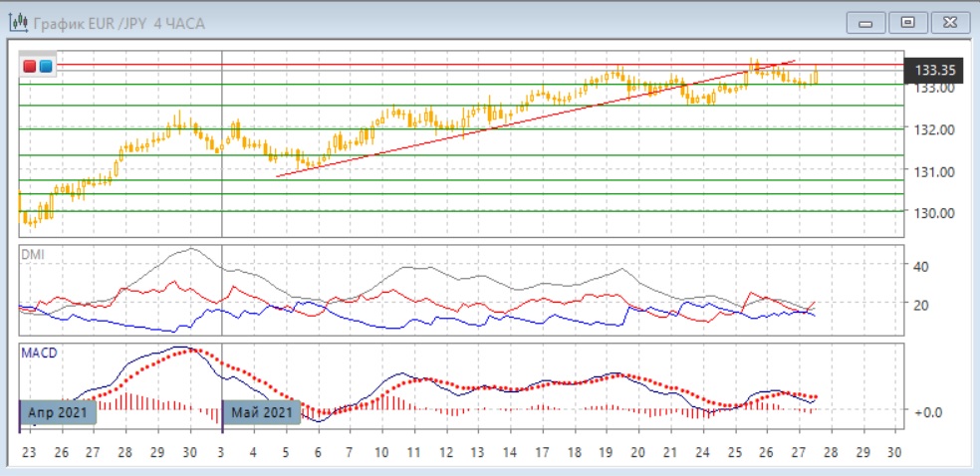
Task: Click date 30 at right end of time axis
Action: pos(893,452)
